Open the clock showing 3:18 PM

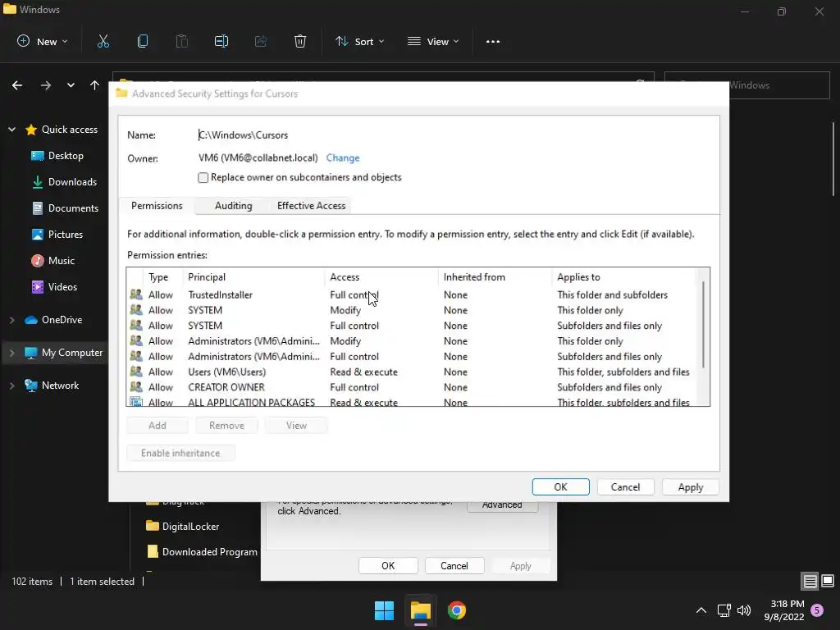(x=784, y=610)
